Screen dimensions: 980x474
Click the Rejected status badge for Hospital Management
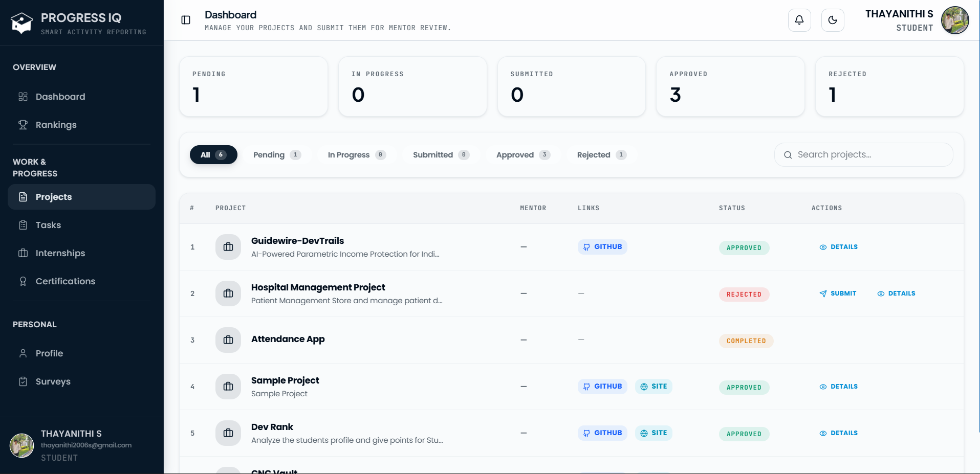tap(744, 295)
